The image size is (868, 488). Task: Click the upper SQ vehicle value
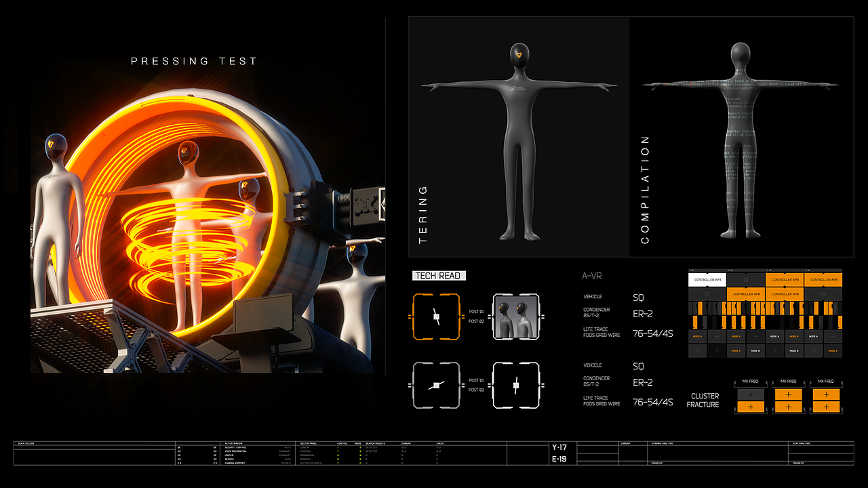(x=638, y=297)
